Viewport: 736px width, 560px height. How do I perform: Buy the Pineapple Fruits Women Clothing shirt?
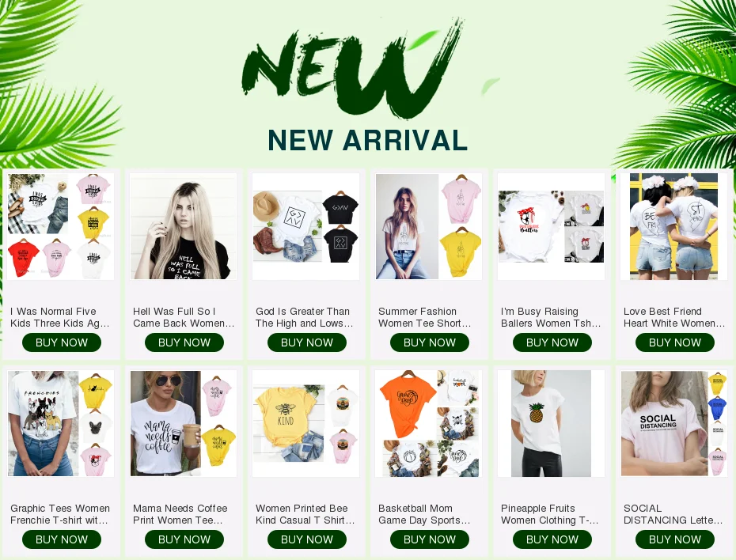tap(552, 539)
